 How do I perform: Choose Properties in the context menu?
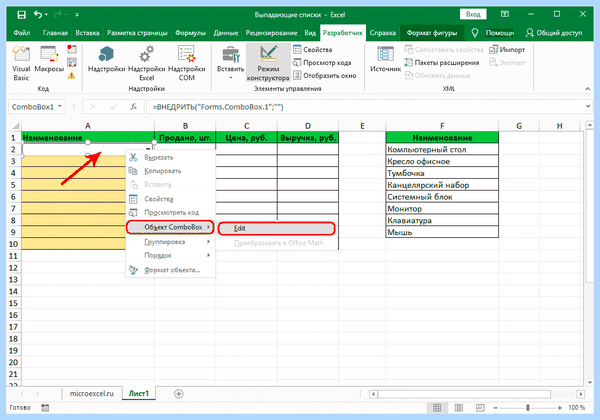[x=170, y=199]
